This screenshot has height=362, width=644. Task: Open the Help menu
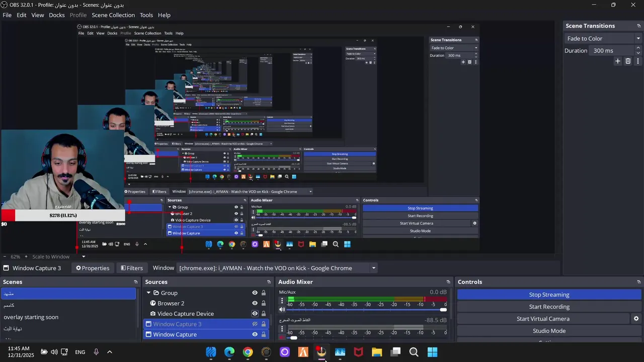point(164,15)
